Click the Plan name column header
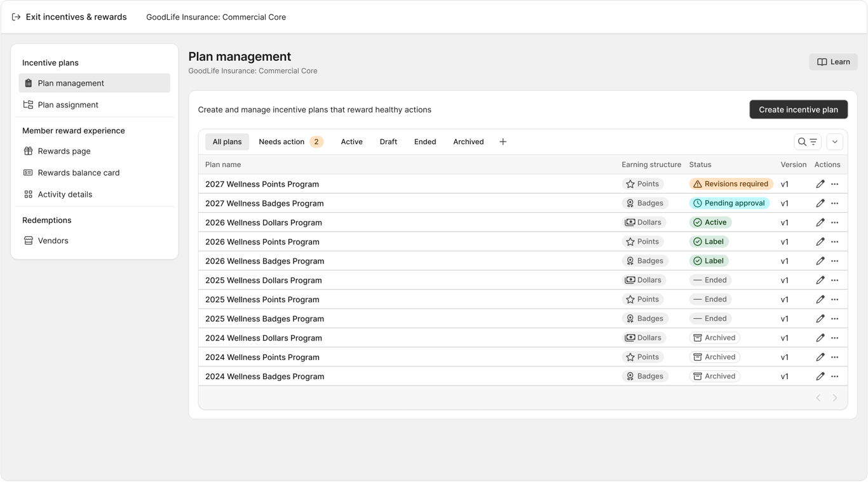 tap(223, 164)
